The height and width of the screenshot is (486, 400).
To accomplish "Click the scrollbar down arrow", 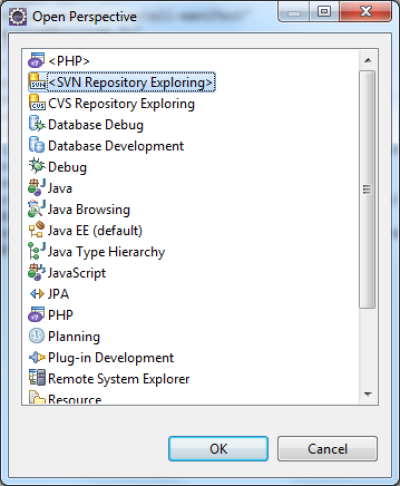I will pos(368,394).
